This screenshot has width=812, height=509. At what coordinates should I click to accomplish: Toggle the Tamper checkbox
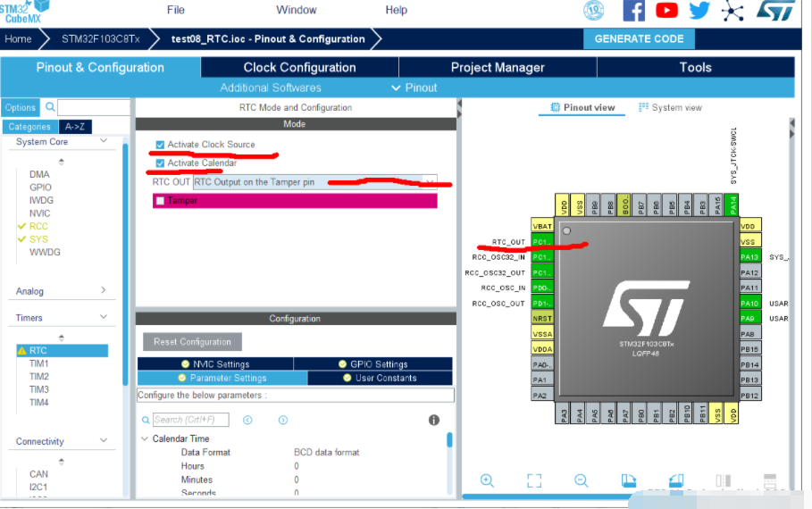click(160, 200)
